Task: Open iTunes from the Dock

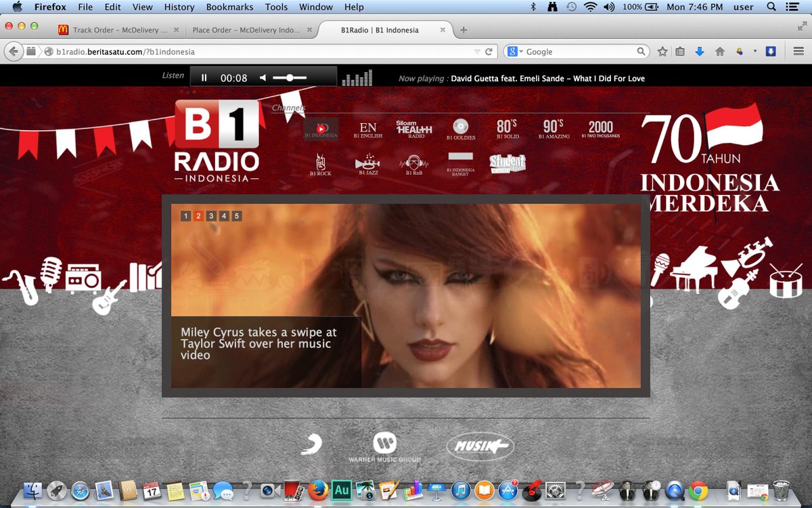Action: 461,490
